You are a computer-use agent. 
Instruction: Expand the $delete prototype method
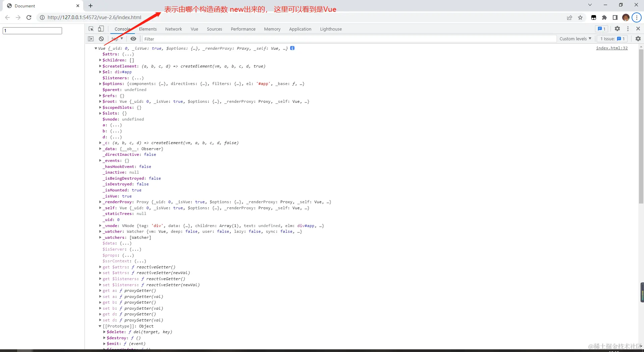(x=104, y=332)
